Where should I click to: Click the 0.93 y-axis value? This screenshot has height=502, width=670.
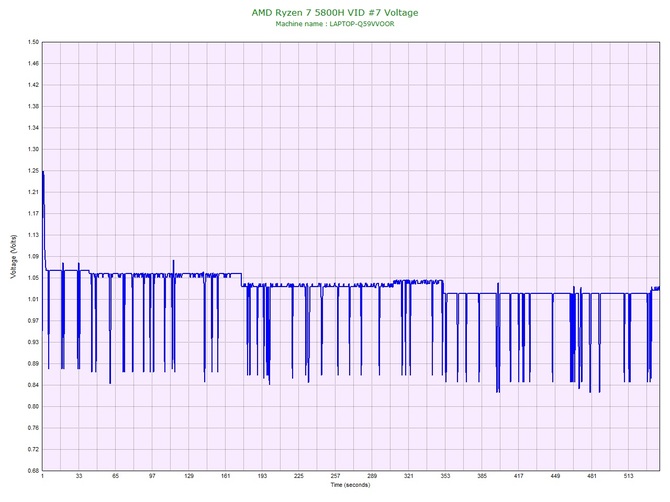point(33,342)
